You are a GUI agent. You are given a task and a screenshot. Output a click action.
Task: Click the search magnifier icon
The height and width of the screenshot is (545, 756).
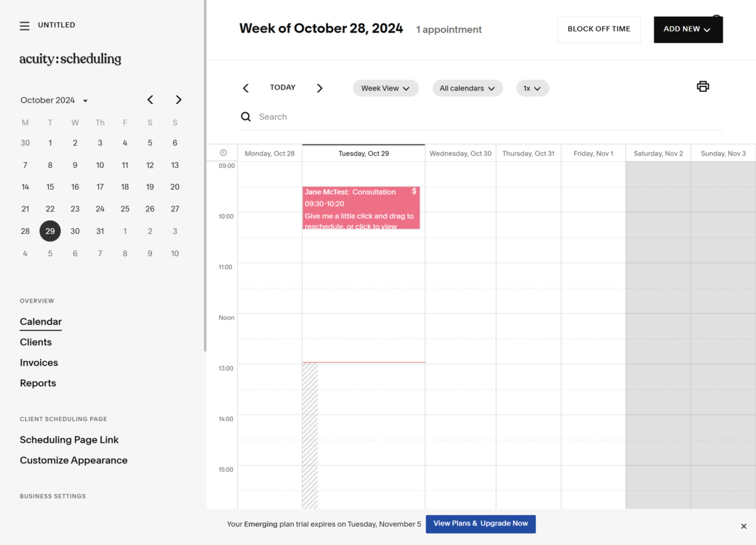tap(246, 117)
